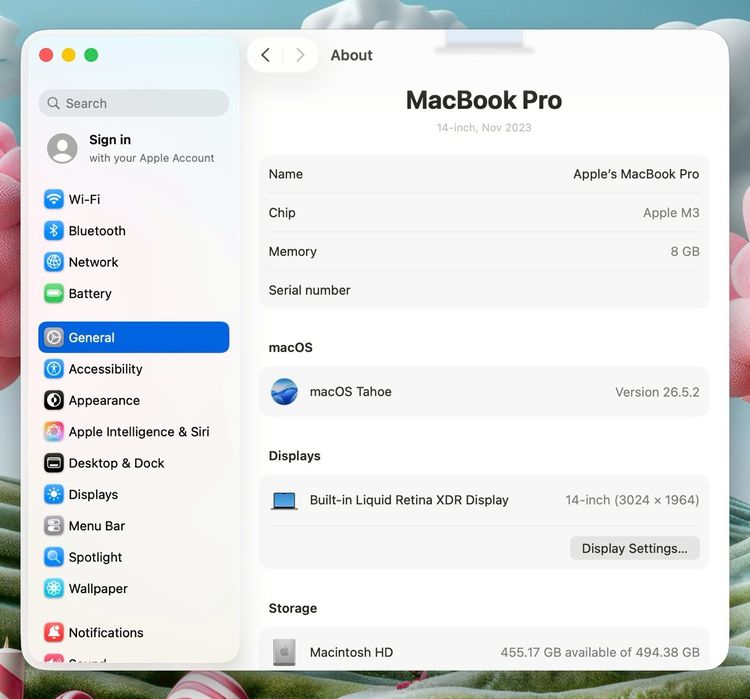Click the Macintosh HD label

[351, 652]
